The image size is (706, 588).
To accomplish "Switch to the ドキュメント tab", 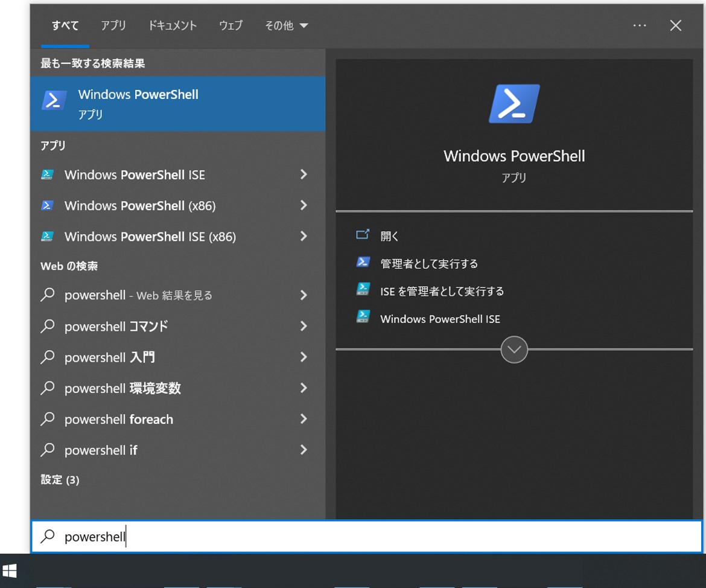I will point(173,25).
